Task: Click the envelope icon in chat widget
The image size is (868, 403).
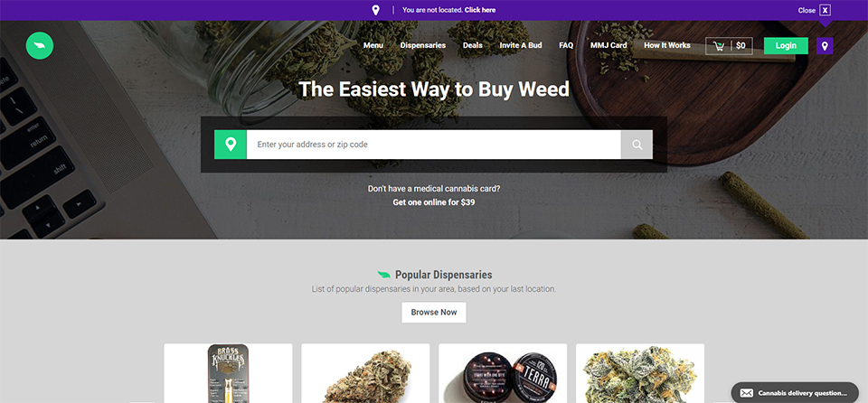Action: [746, 393]
